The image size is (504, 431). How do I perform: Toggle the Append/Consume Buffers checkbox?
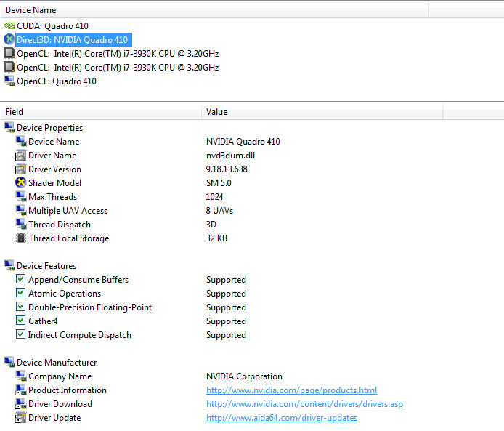20,278
